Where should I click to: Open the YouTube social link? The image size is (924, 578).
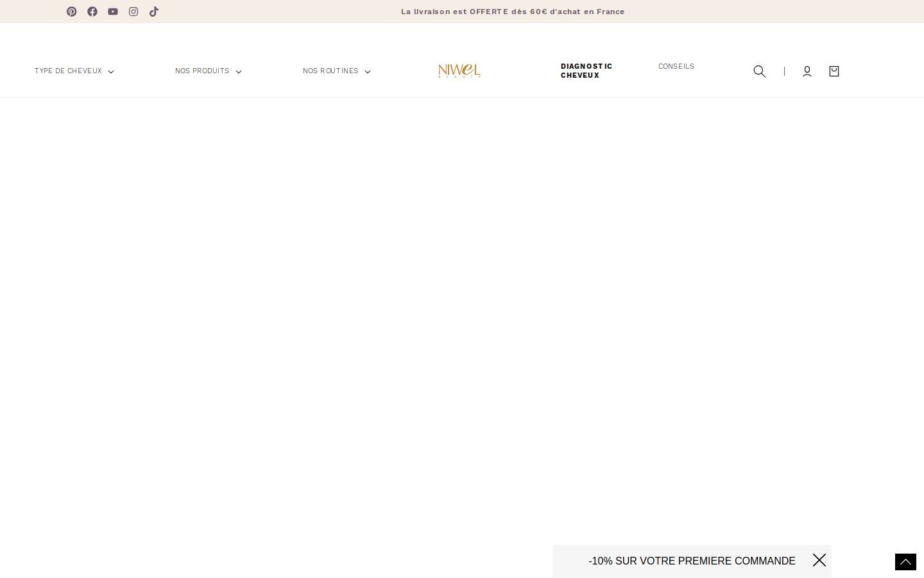pyautogui.click(x=113, y=12)
